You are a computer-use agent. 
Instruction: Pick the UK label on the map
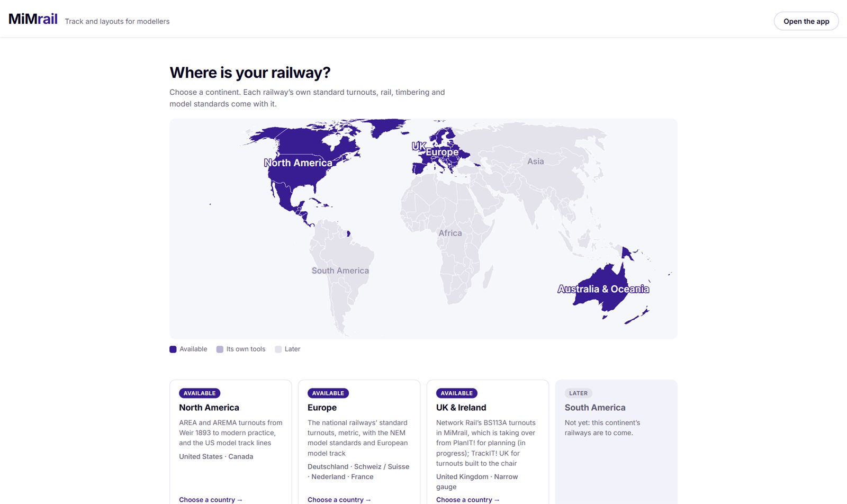click(419, 146)
